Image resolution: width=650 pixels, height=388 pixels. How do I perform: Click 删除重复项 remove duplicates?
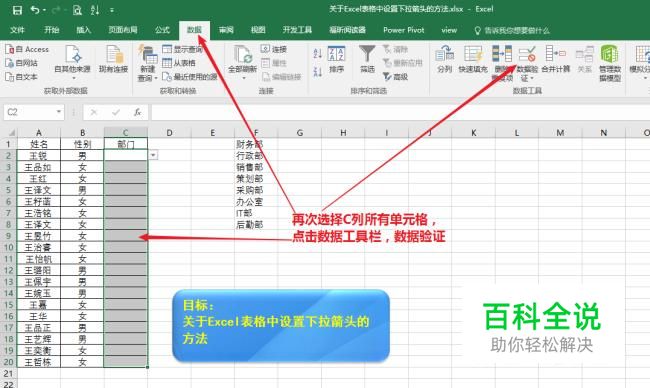pos(502,63)
